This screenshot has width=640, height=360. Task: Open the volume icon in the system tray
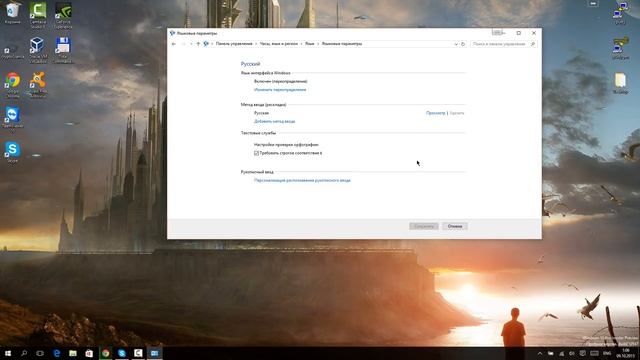[572, 353]
